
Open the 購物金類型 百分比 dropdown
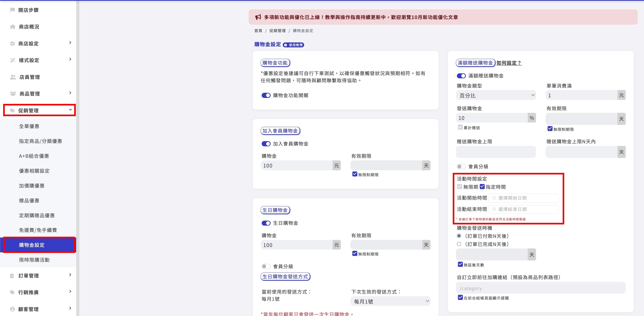(x=496, y=95)
